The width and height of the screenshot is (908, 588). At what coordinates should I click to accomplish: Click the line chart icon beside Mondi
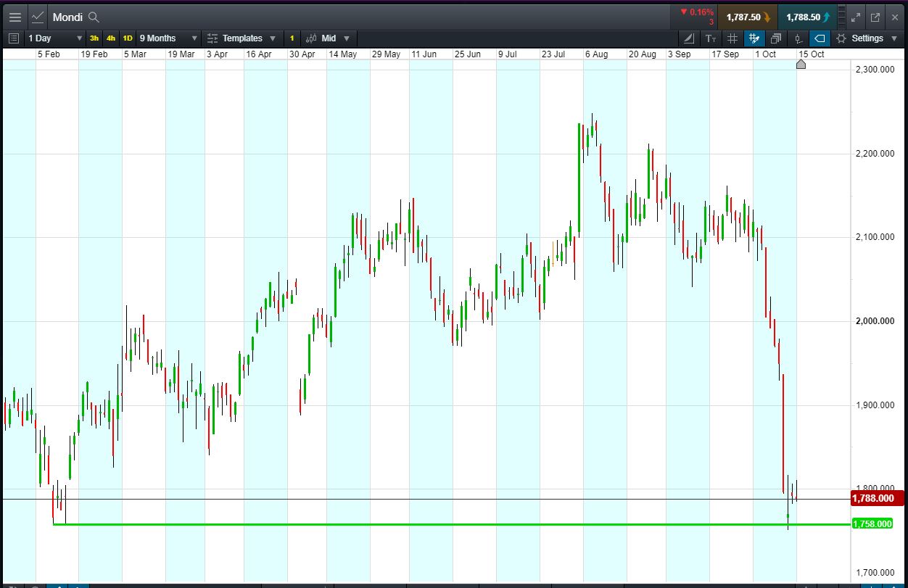click(x=38, y=17)
